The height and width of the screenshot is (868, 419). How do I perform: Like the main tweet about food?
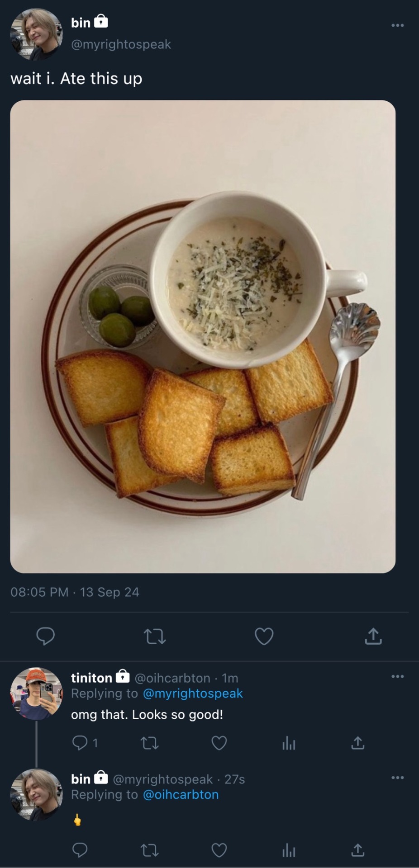pyautogui.click(x=264, y=637)
